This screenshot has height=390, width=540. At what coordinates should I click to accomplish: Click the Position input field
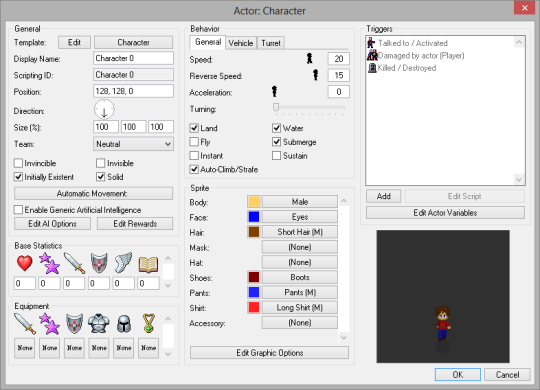click(x=133, y=91)
